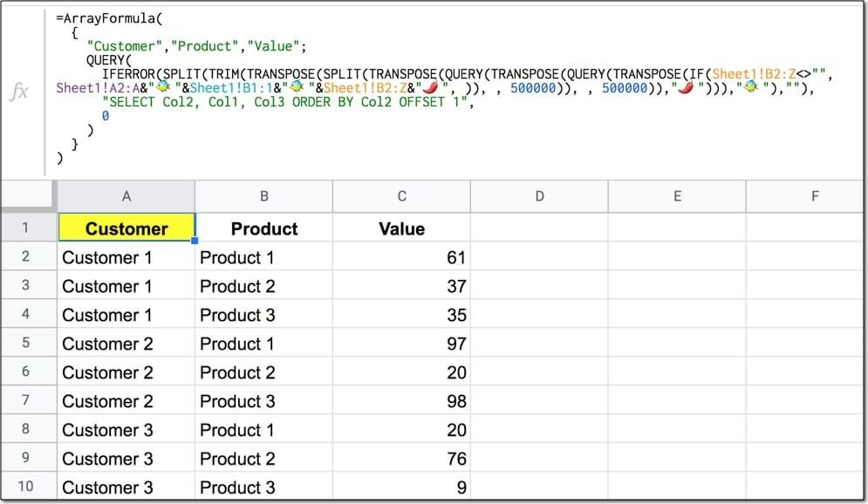The width and height of the screenshot is (868, 504).
Task: Select the Customer 2 cell in row 5
Action: [126, 344]
